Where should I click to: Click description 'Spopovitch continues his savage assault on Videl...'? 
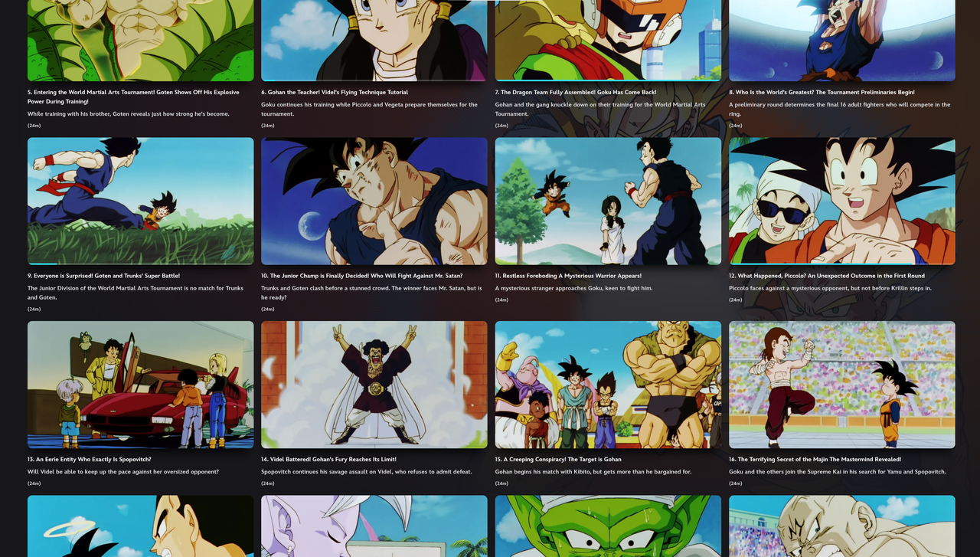pyautogui.click(x=367, y=472)
